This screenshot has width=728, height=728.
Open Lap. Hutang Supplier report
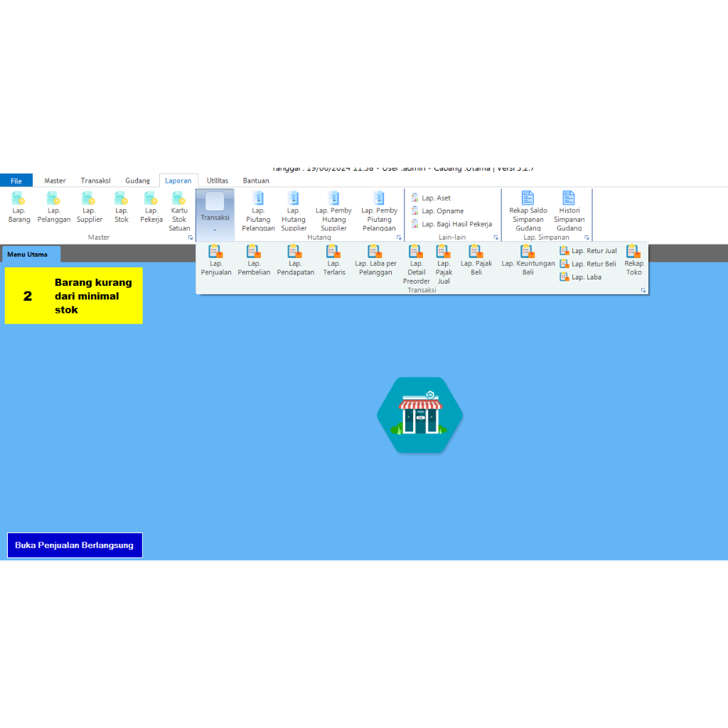(x=294, y=211)
